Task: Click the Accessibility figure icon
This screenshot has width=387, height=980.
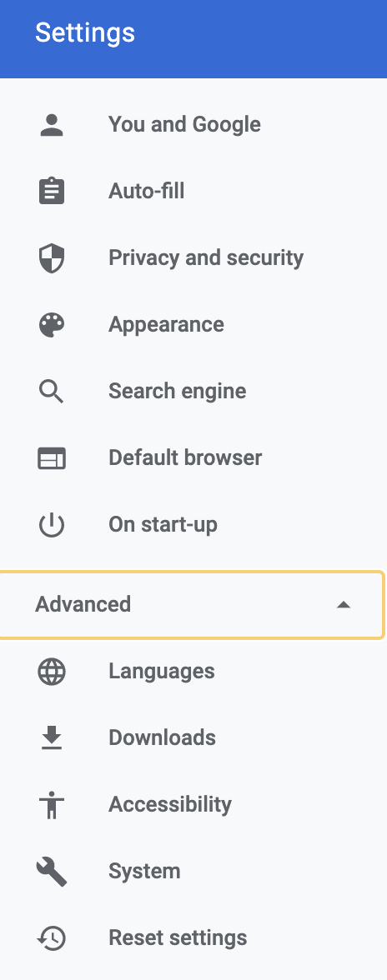Action: pyautogui.click(x=52, y=804)
